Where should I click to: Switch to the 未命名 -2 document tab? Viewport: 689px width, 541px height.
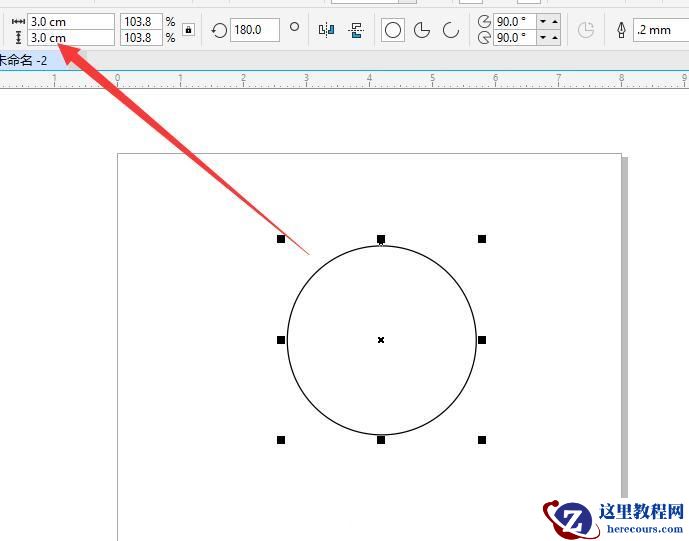click(25, 61)
